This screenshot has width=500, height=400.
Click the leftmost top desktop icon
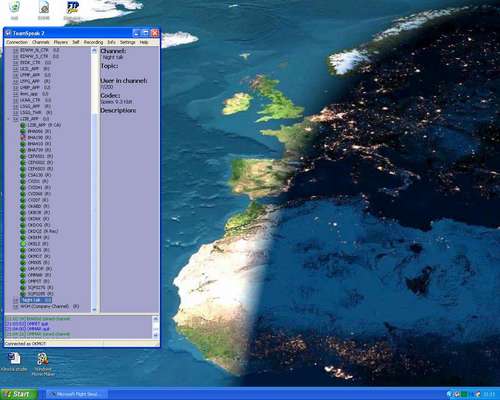pyautogui.click(x=14, y=10)
